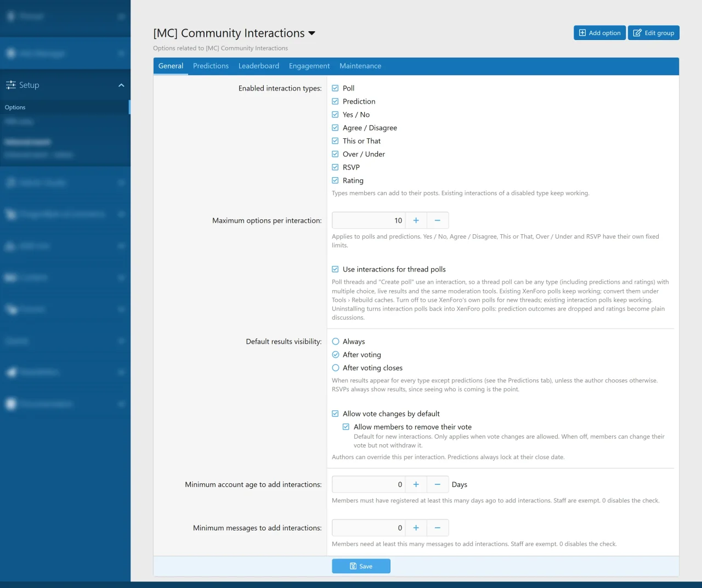702x588 pixels.
Task: Uncheck the Prediction interaction type
Action: [335, 101]
